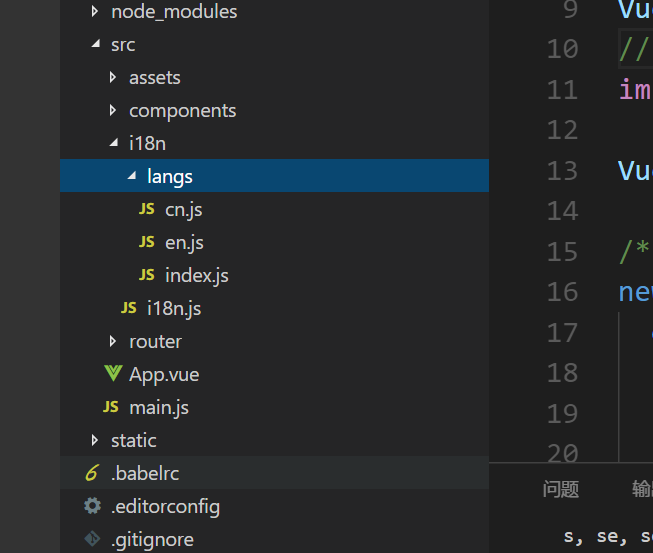Image resolution: width=653 pixels, height=553 pixels.
Task: Expand the router folder arrow
Action: coord(113,341)
